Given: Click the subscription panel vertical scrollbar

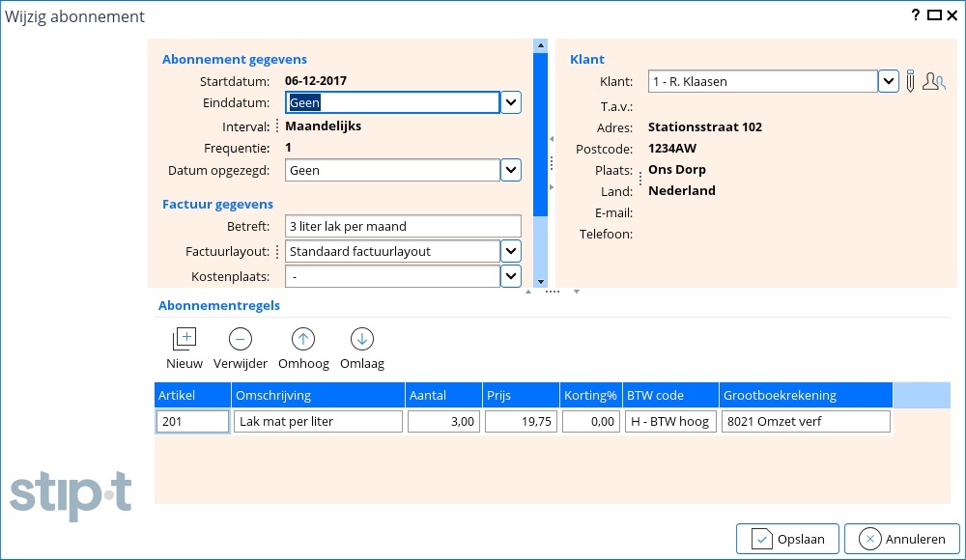Looking at the screenshot, I should click(x=540, y=135).
